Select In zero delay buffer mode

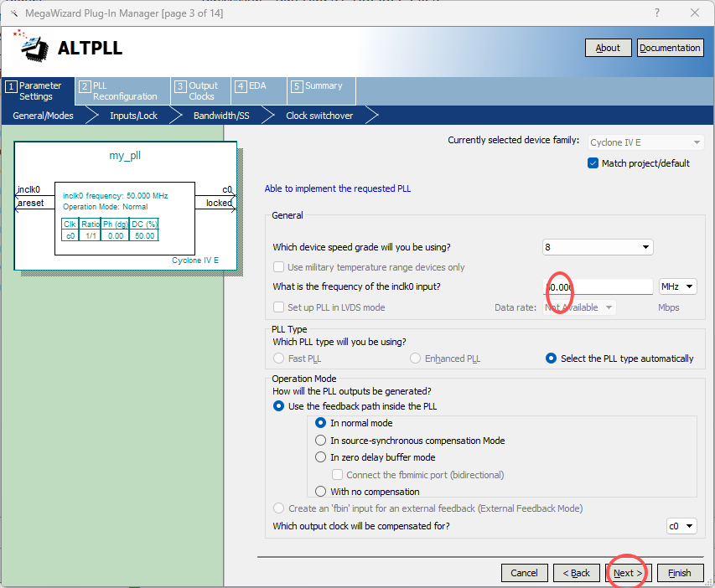320,457
